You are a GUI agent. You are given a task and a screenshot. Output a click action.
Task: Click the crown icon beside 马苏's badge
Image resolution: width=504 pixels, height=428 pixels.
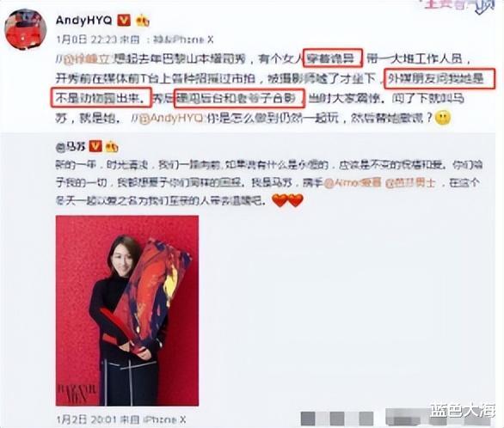point(112,147)
